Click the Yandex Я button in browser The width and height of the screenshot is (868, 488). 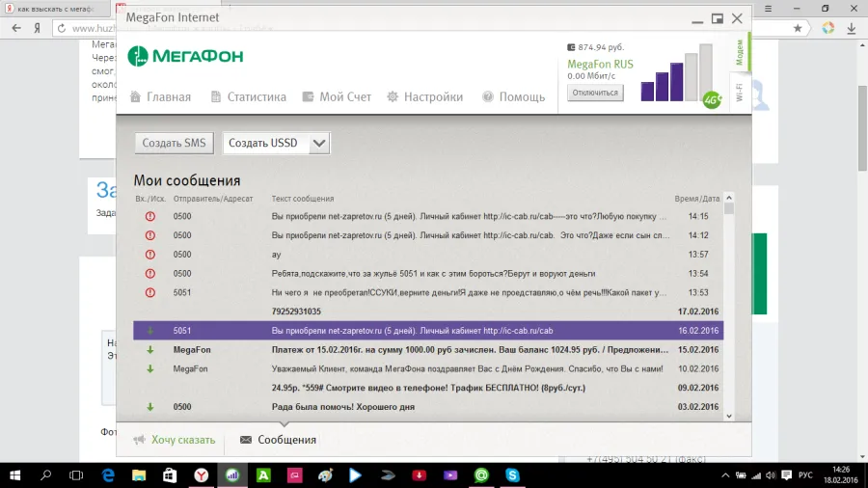pyautogui.click(x=37, y=28)
